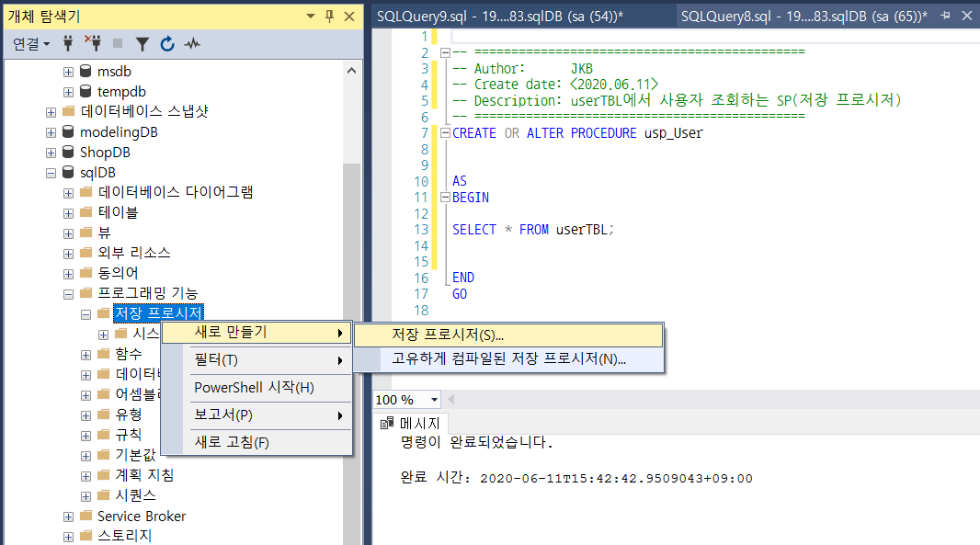Select the 유형 folder label
980x545 pixels.
pos(128,414)
